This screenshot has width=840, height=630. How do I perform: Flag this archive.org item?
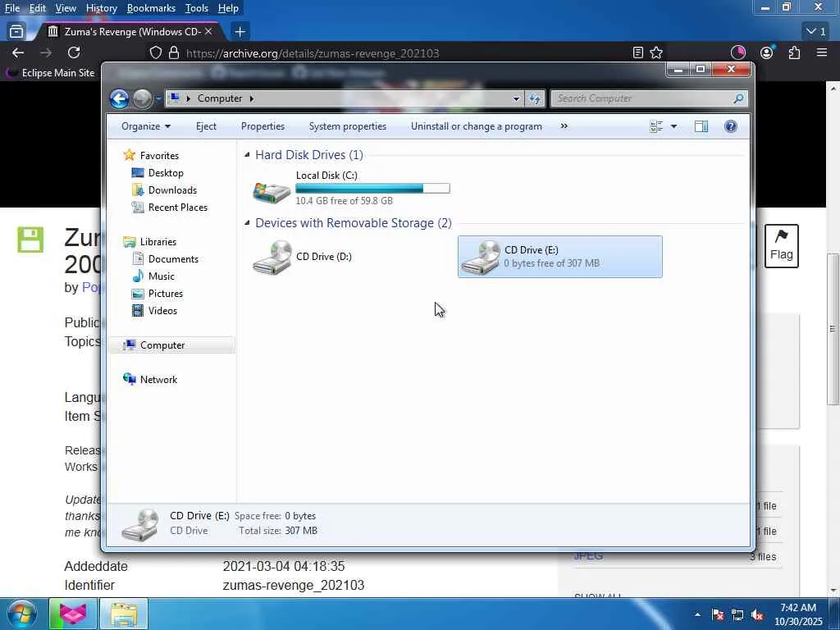(781, 246)
